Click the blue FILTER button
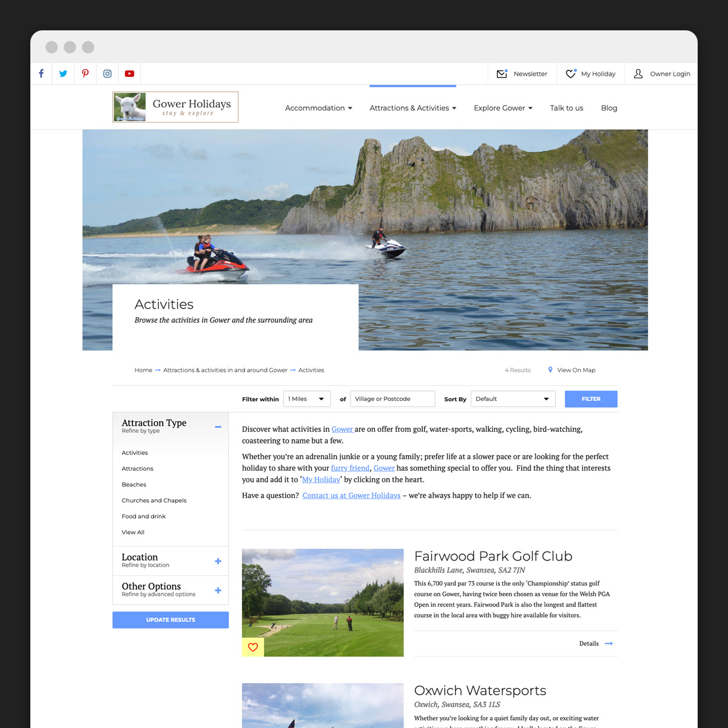728x728 pixels. tap(591, 399)
